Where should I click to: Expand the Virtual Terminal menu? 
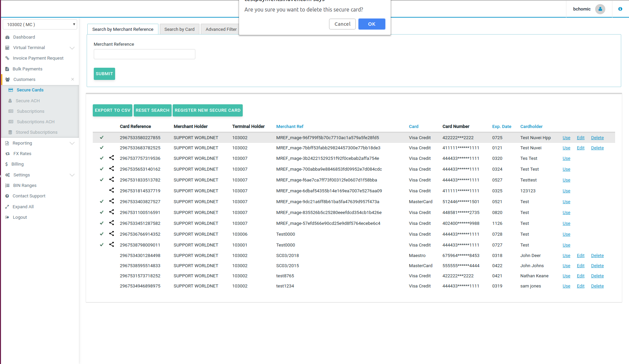pos(72,48)
